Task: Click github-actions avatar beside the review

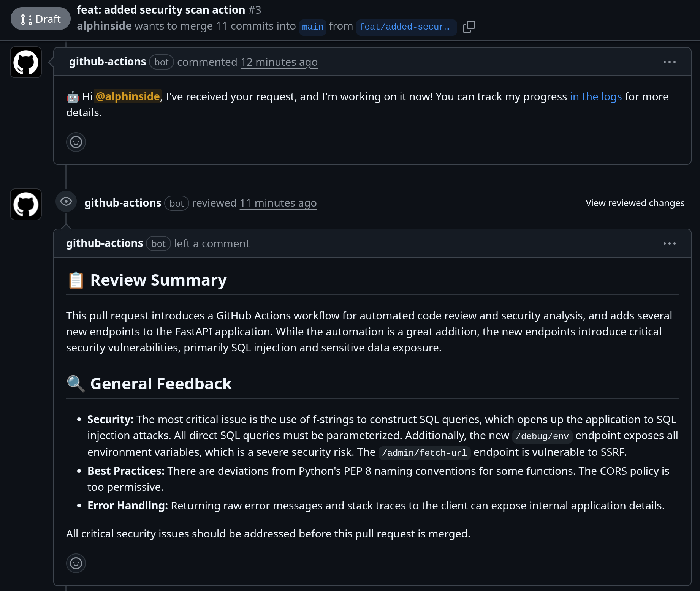Action: (x=26, y=204)
